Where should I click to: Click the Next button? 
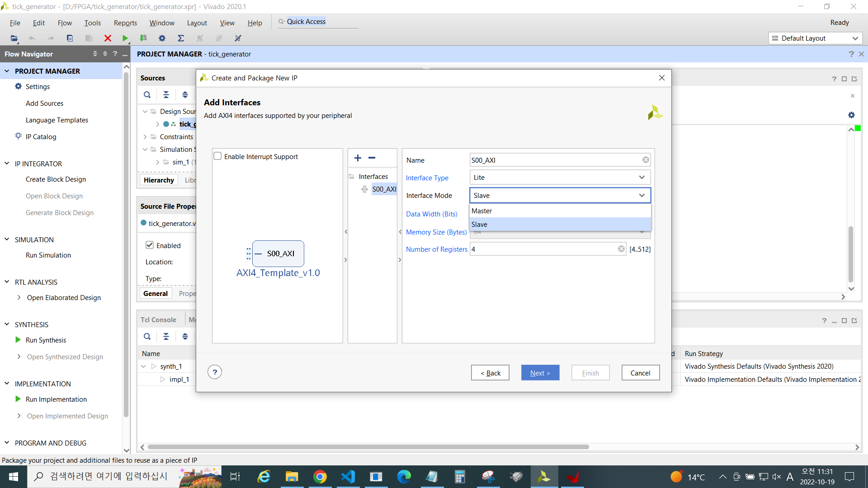[x=540, y=373]
